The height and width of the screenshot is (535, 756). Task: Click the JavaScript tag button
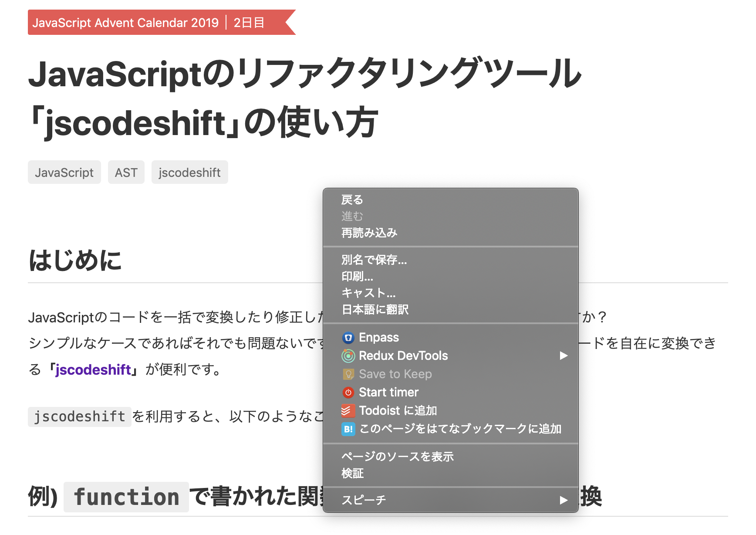[x=64, y=173]
